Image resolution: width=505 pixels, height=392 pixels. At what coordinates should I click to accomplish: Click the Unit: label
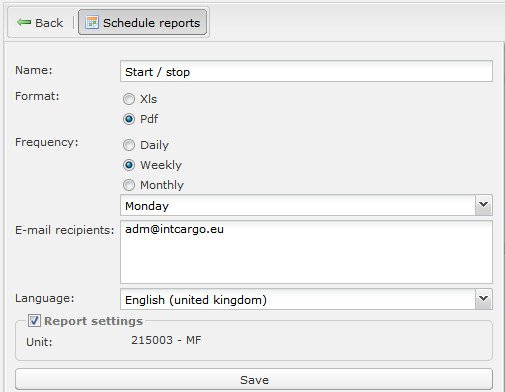pos(39,342)
